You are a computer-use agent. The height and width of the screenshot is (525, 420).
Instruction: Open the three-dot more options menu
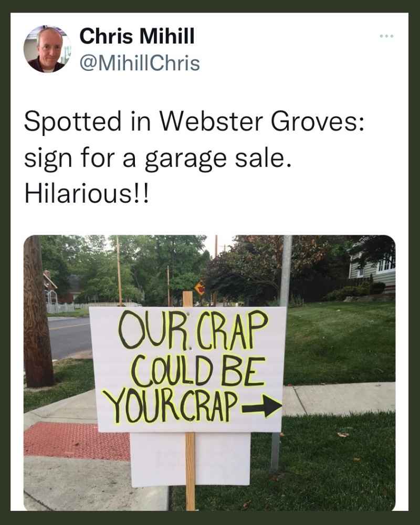coord(386,36)
